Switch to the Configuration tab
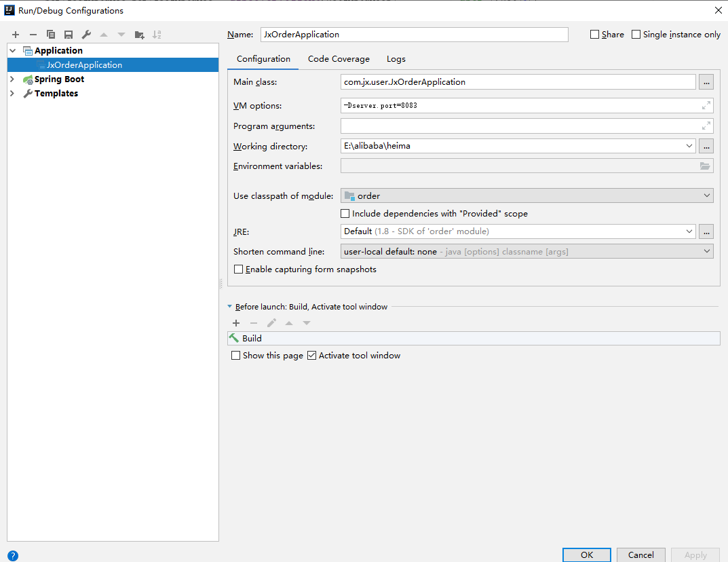The height and width of the screenshot is (562, 728). [x=263, y=59]
